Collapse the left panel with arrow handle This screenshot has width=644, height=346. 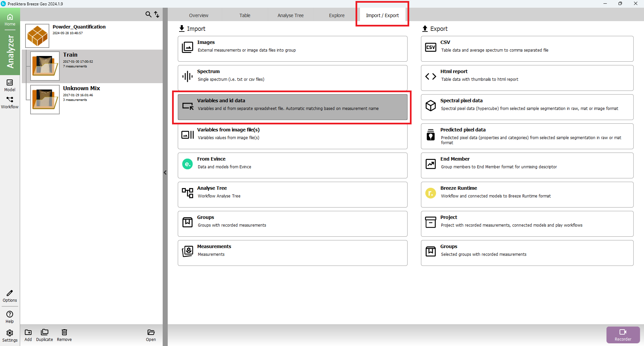165,173
